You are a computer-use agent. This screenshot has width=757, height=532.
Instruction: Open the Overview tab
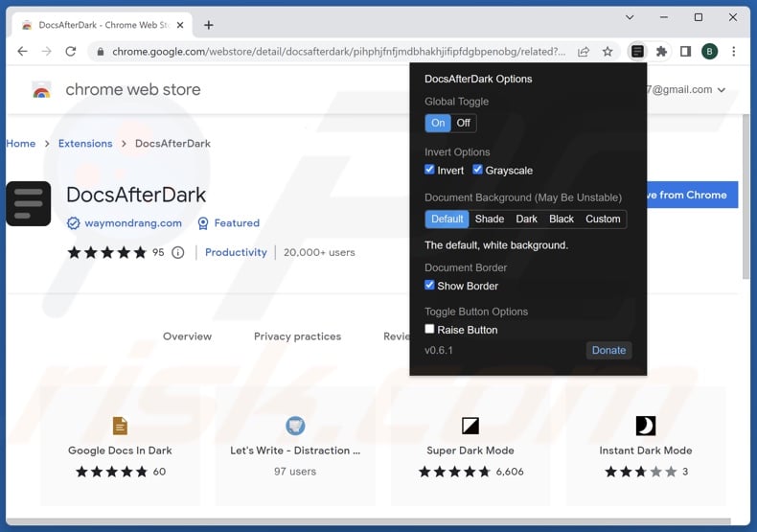[x=187, y=336]
